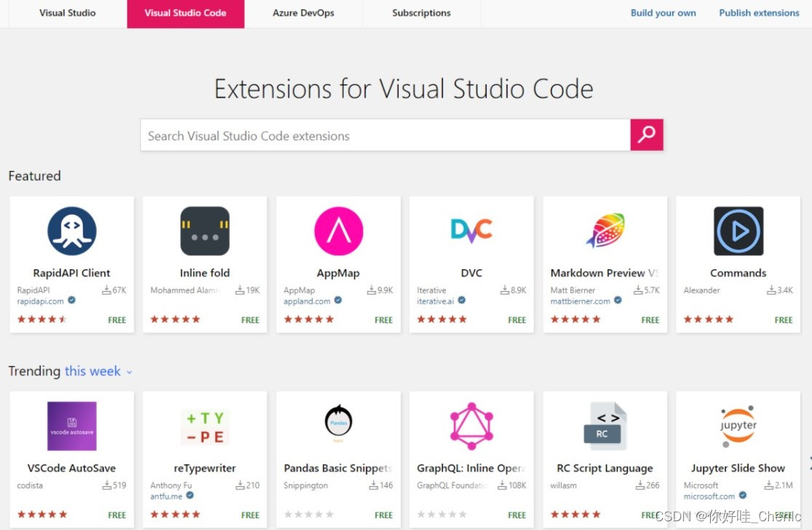Switch to the Subscriptions tab

coord(421,12)
